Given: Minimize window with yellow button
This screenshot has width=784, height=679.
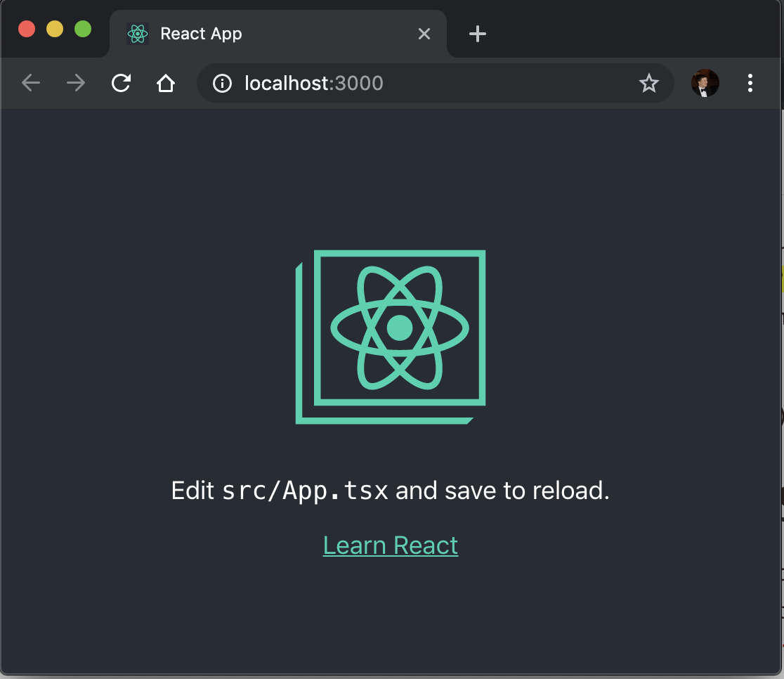Looking at the screenshot, I should (55, 29).
